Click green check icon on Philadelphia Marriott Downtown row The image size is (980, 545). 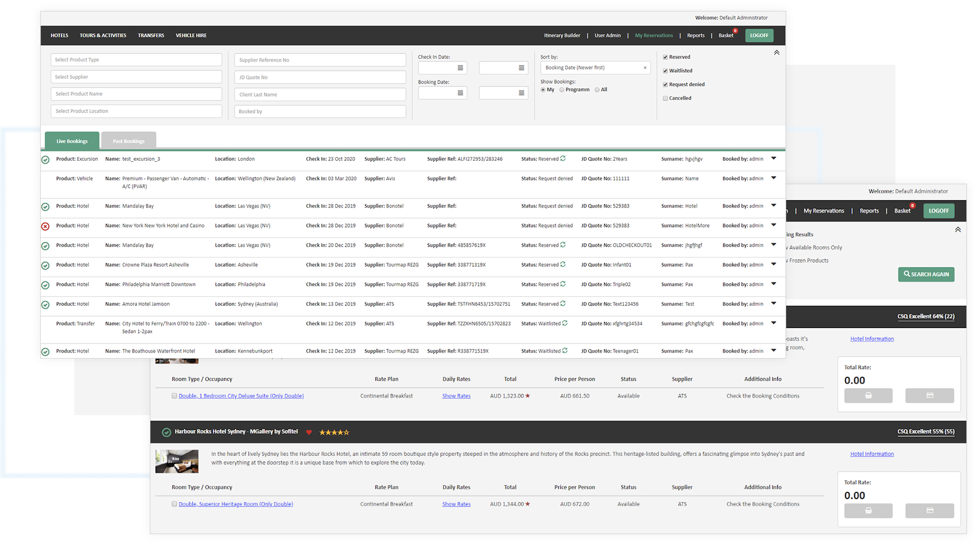[46, 285]
